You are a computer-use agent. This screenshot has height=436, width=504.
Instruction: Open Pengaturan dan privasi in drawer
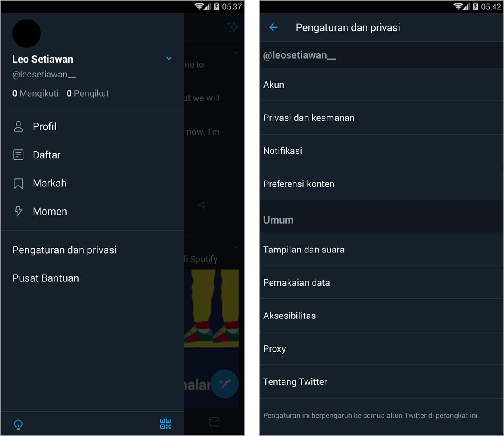65,250
